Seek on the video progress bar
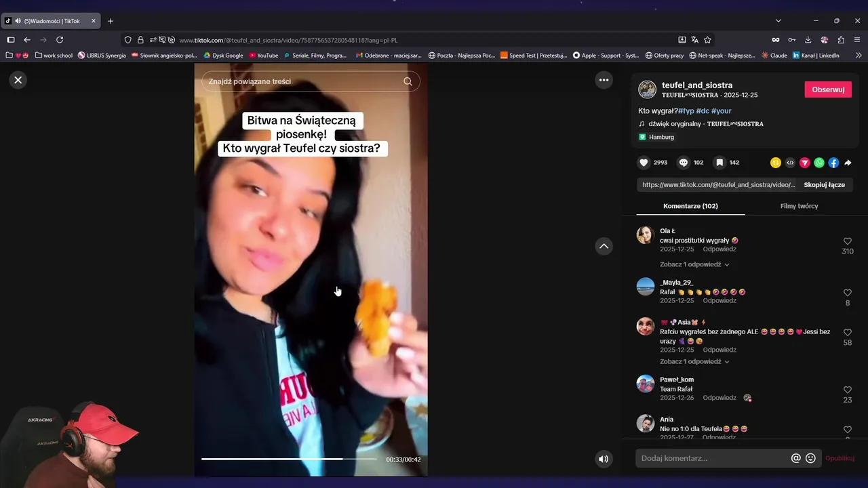Screen dimensions: 868x488 [x=289, y=459]
